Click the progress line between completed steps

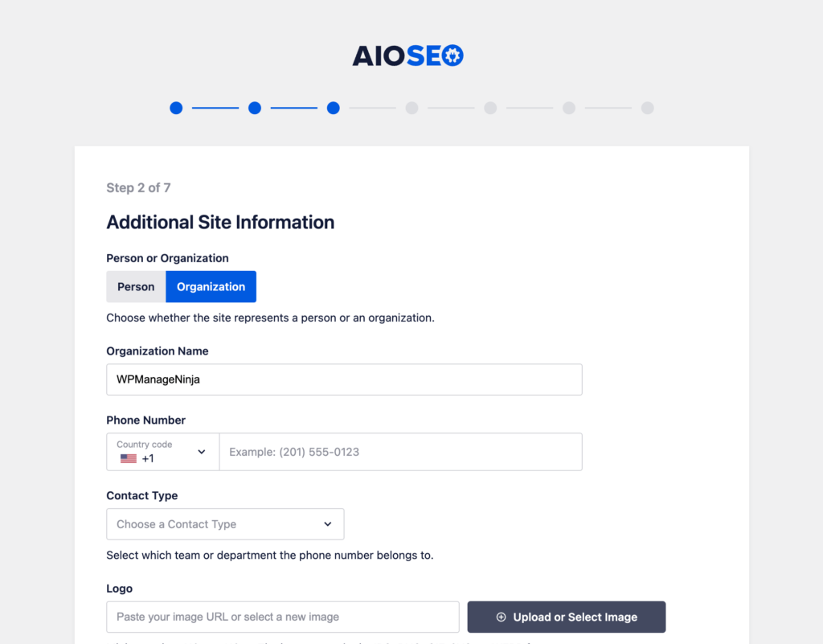pyautogui.click(x=215, y=108)
